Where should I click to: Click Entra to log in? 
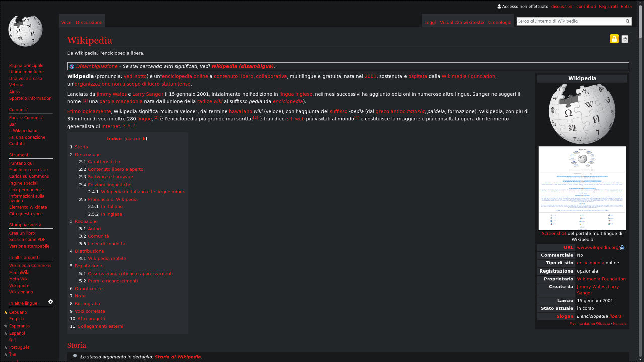pyautogui.click(x=626, y=6)
